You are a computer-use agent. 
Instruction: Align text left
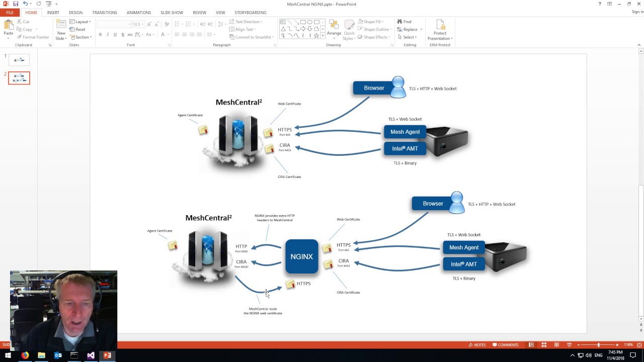pyautogui.click(x=177, y=34)
